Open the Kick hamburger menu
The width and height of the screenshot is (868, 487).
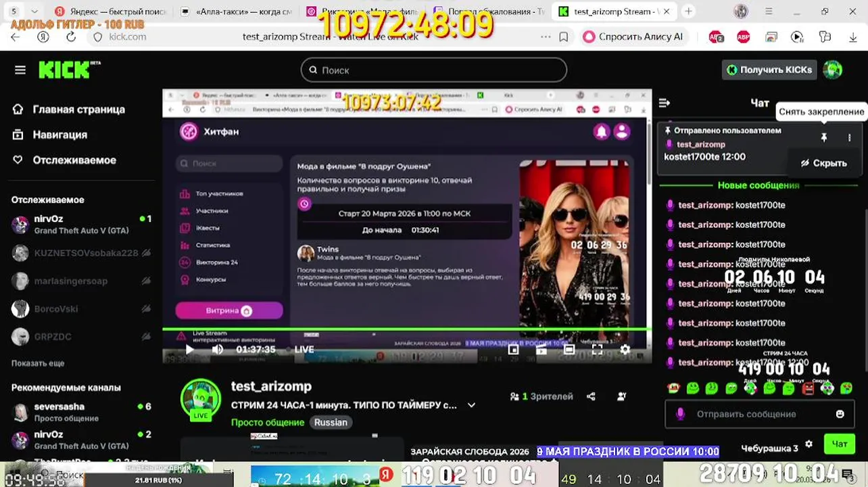coord(20,70)
